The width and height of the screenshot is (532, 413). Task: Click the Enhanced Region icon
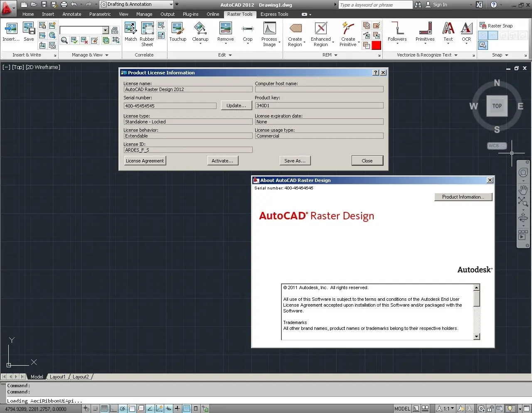pyautogui.click(x=321, y=29)
